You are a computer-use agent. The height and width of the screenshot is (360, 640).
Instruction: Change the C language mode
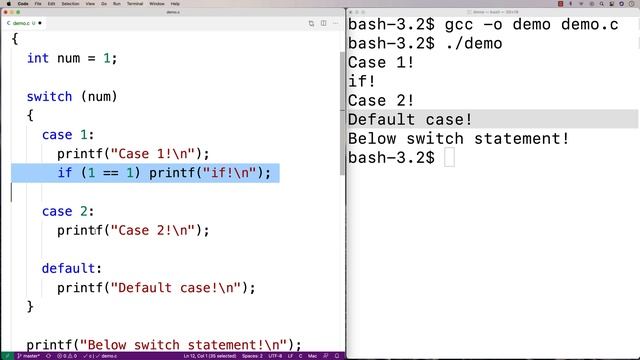coord(300,356)
